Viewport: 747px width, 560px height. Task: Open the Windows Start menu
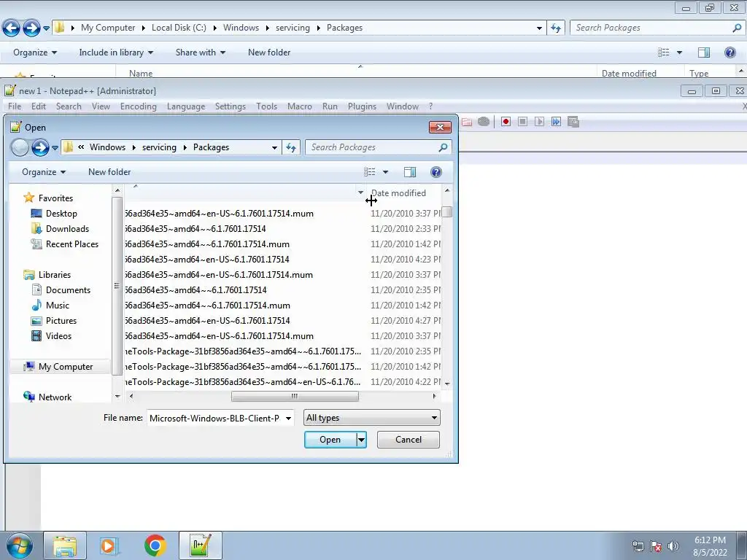[20, 545]
